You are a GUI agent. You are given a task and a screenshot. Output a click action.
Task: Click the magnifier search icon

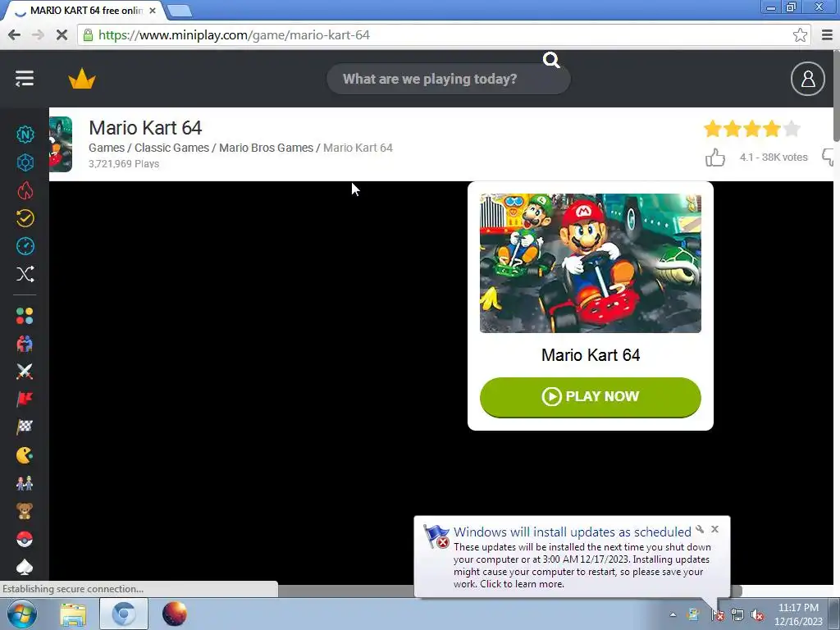pos(551,60)
